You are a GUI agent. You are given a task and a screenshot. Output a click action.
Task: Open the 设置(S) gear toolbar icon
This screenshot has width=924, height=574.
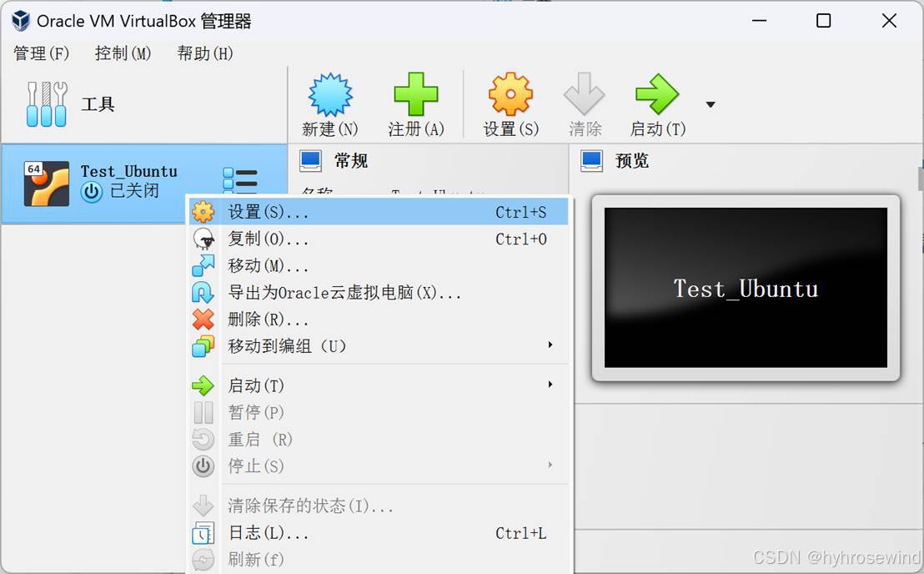pos(510,94)
